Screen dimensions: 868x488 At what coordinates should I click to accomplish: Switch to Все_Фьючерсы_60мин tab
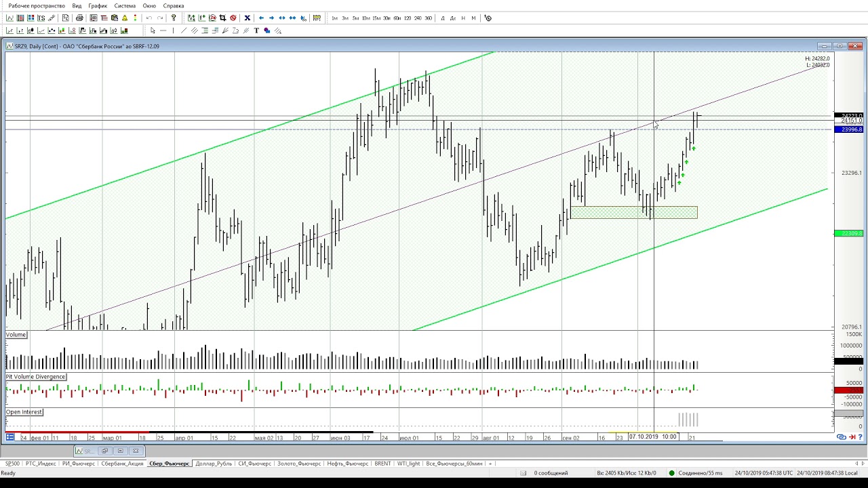point(454,464)
